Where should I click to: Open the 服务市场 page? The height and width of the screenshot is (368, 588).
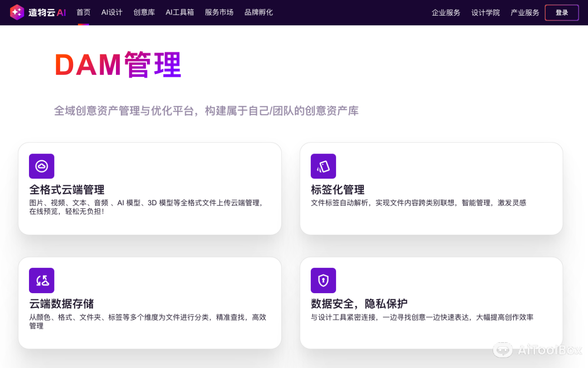[x=219, y=12]
